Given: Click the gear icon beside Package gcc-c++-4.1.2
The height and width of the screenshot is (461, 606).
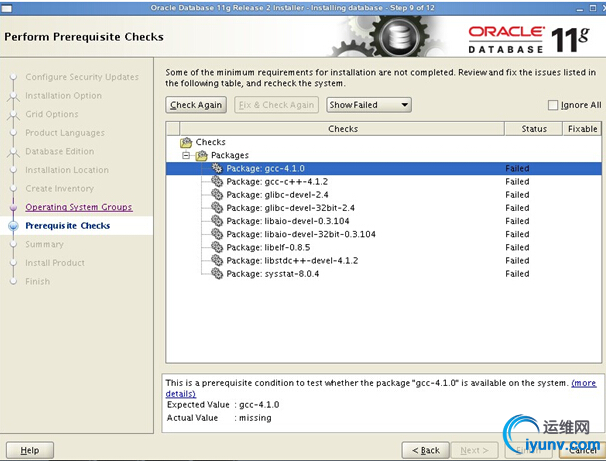Looking at the screenshot, I should (x=217, y=181).
